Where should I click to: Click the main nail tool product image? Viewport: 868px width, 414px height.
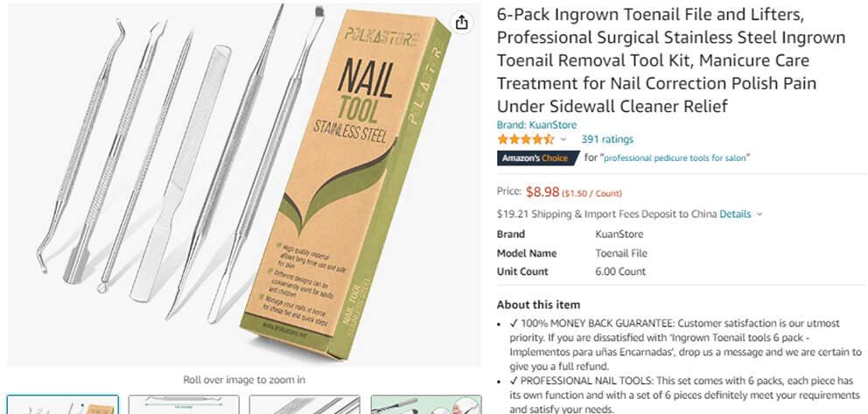click(x=243, y=185)
